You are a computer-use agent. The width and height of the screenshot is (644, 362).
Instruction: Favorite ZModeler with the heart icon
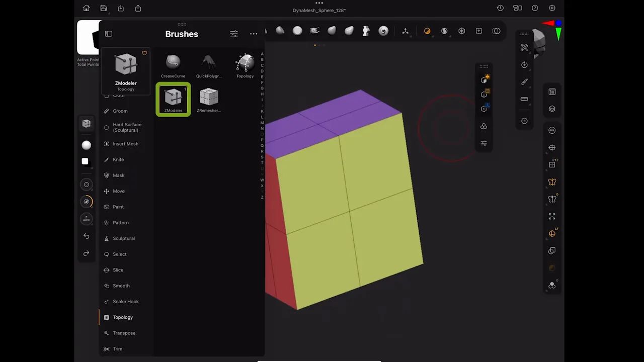144,53
